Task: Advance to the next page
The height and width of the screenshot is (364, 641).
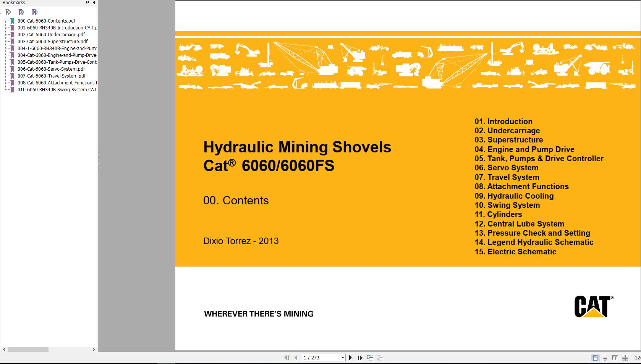Action: click(x=351, y=358)
